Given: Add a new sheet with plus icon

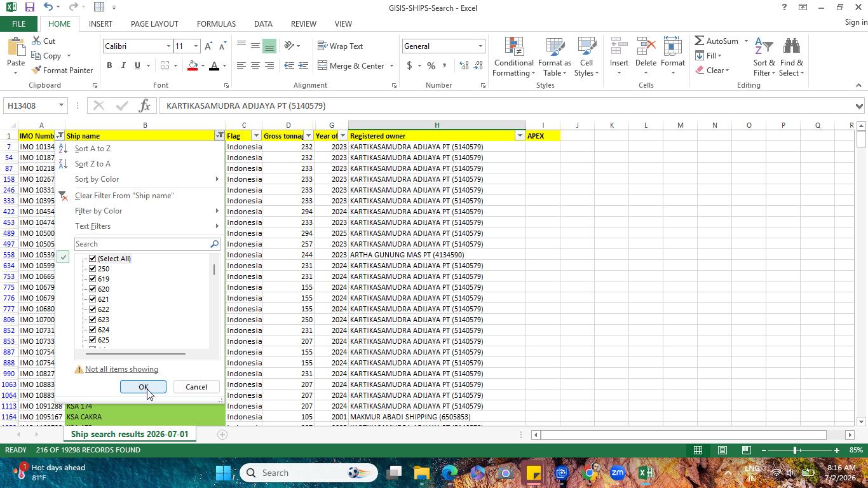Looking at the screenshot, I should point(222,435).
